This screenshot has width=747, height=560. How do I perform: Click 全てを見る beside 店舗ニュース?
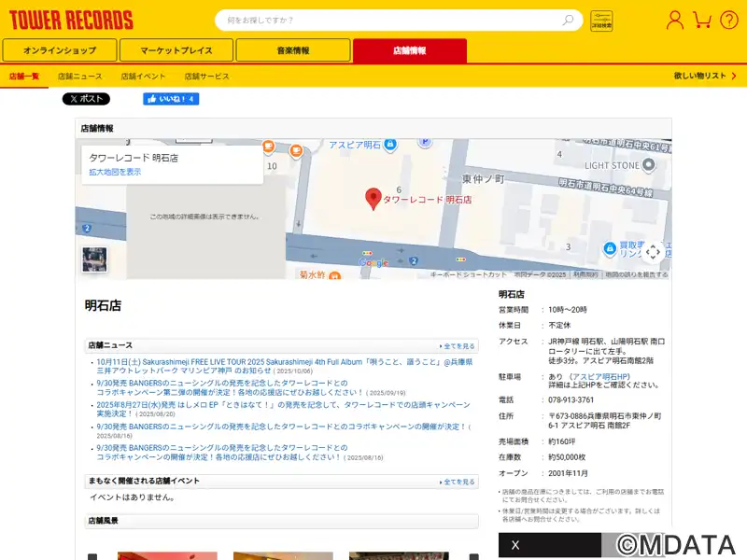[x=458, y=346]
